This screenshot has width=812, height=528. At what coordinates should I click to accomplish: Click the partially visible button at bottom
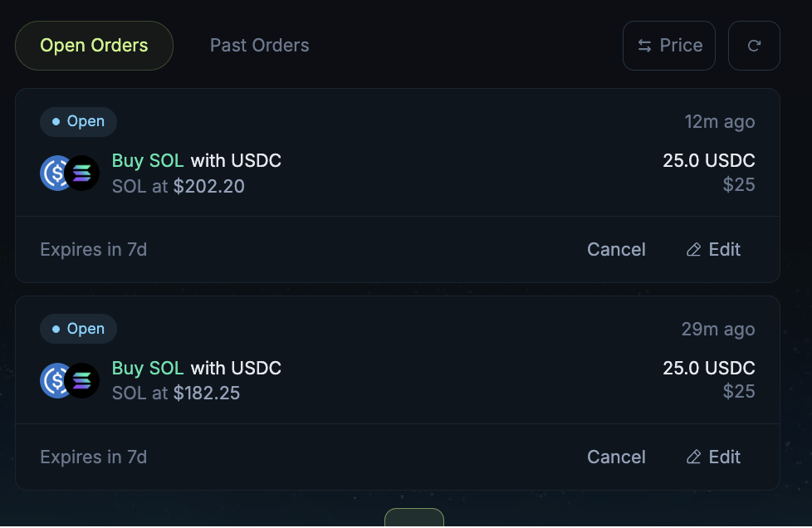click(x=413, y=518)
